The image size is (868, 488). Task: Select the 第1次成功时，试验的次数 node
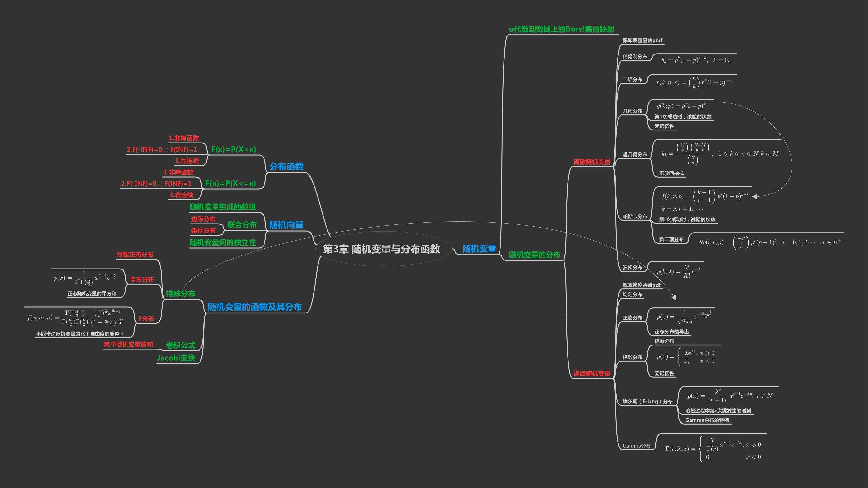[683, 117]
